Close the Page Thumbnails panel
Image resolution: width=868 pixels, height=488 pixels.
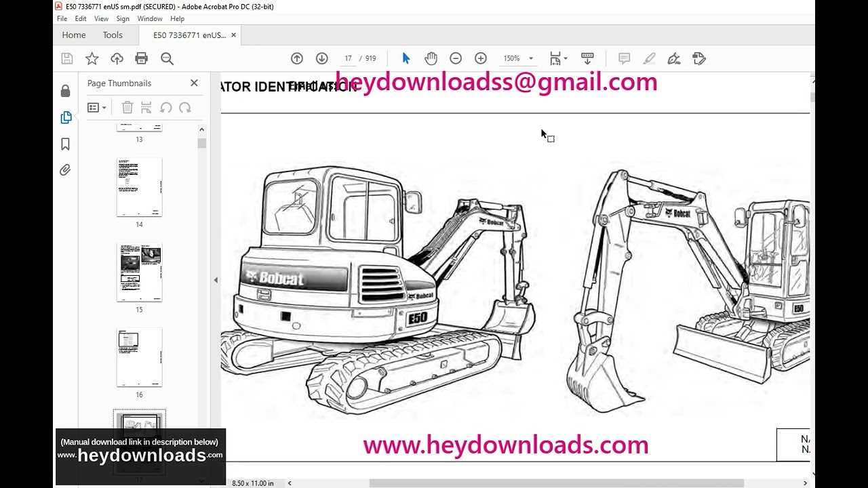pyautogui.click(x=194, y=83)
